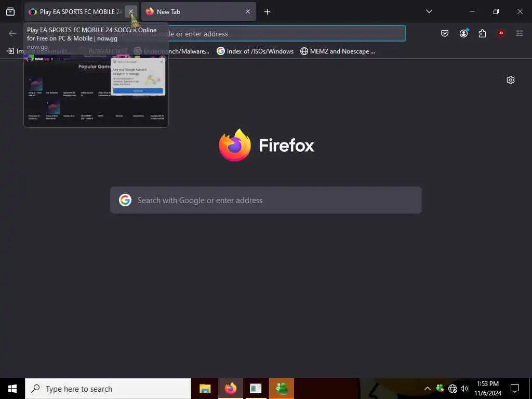Click the center Google search box
Screen dimensions: 532x399
point(266,200)
